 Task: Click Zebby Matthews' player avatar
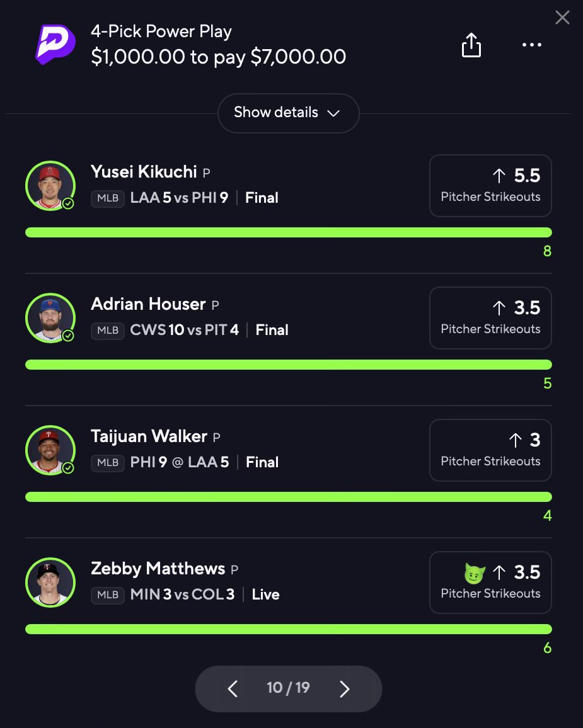pos(50,583)
